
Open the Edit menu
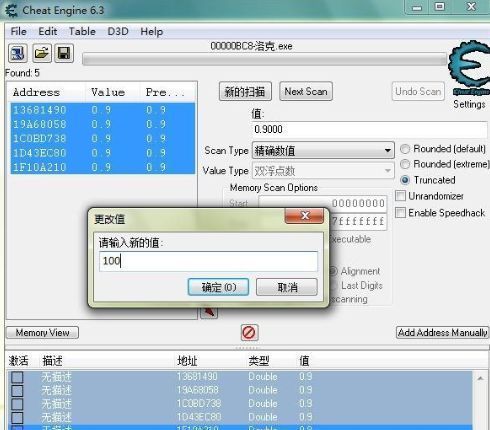coord(48,32)
